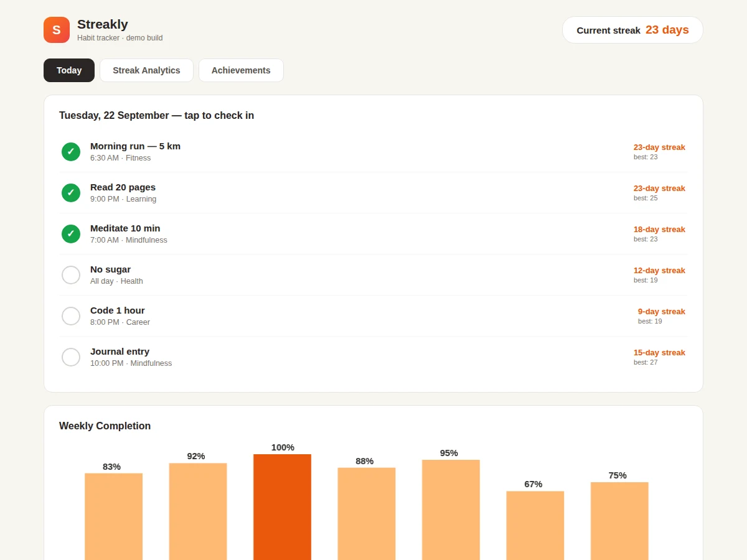
Task: Switch to the Streak Analytics tab
Action: 146,70
